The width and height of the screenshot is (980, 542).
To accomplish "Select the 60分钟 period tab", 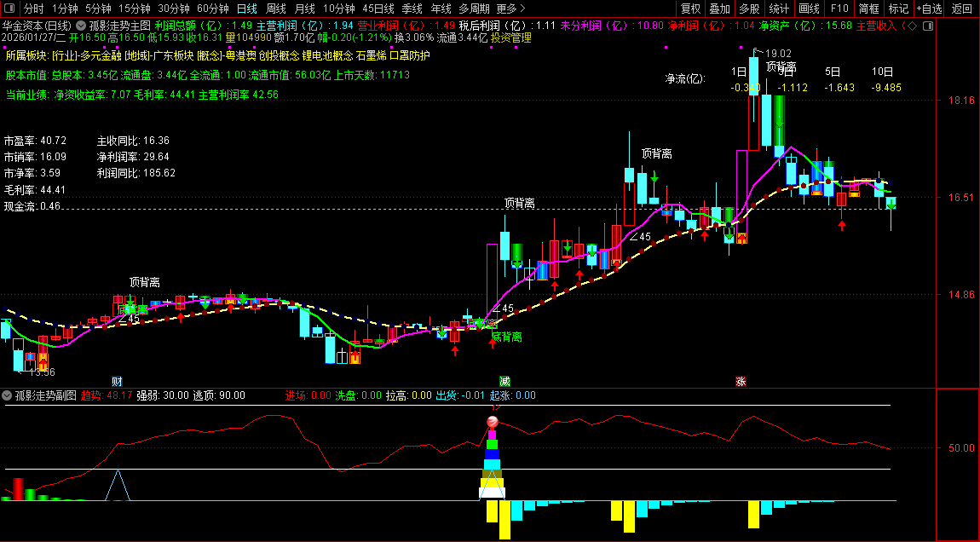I will click(212, 9).
